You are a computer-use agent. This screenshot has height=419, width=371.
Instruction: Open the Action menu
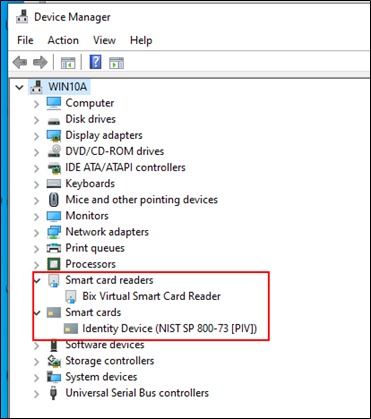point(63,40)
